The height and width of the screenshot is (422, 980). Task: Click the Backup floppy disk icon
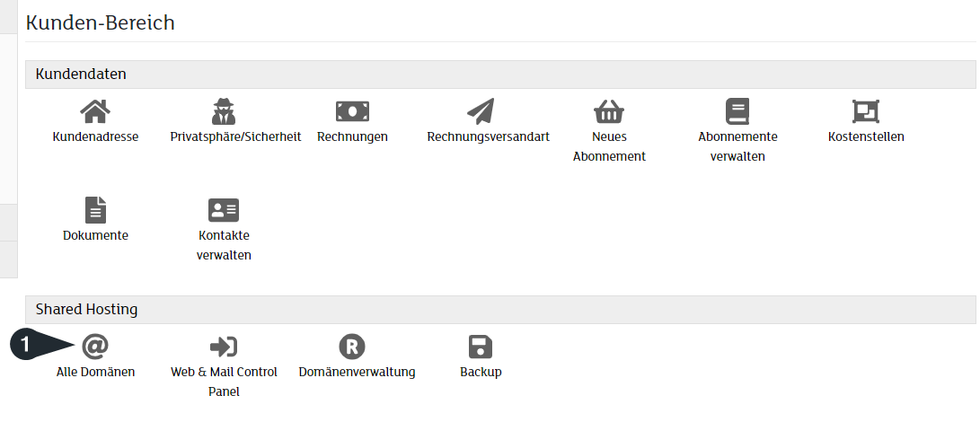click(x=481, y=347)
